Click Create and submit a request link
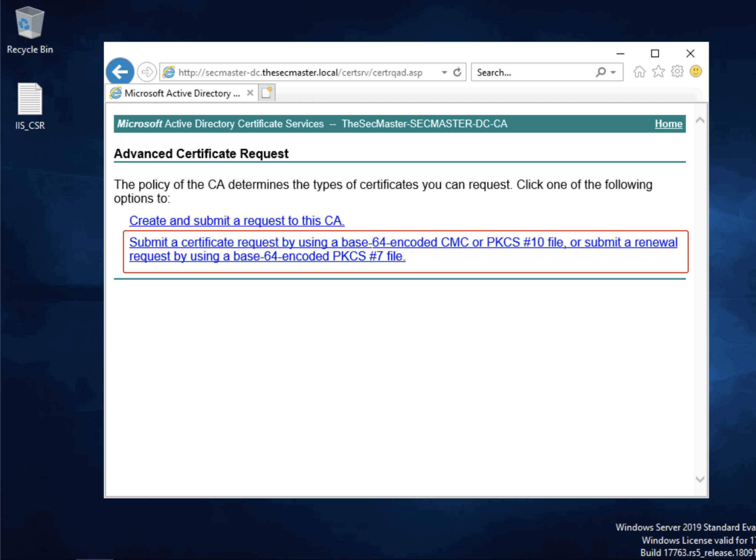Viewport: 756px width, 560px height. coord(237,221)
